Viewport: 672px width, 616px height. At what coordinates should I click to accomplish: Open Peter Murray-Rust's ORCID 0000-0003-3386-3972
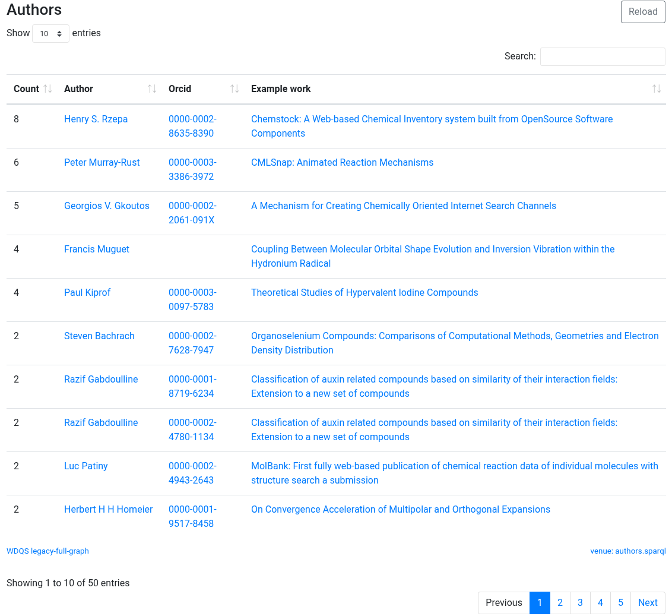pos(192,169)
